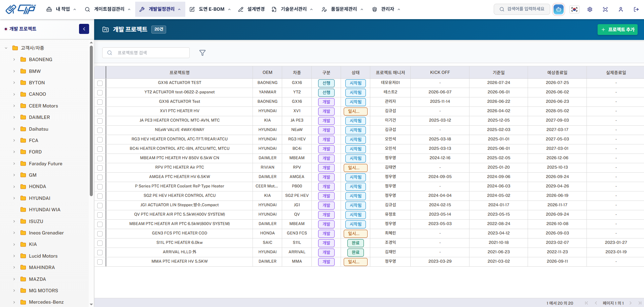Open settings gear in top bar
The width and height of the screenshot is (644, 307).
point(590,9)
